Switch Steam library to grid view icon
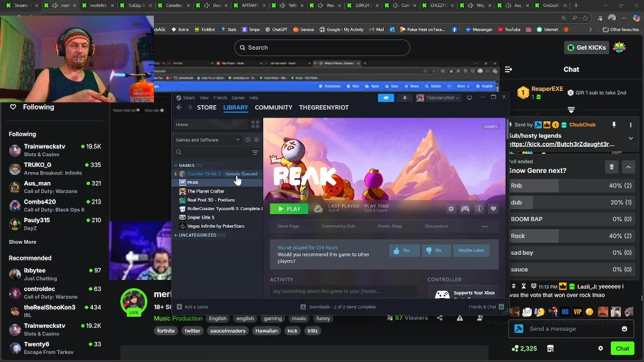Screen dimensions: 644x362 [x=255, y=124]
